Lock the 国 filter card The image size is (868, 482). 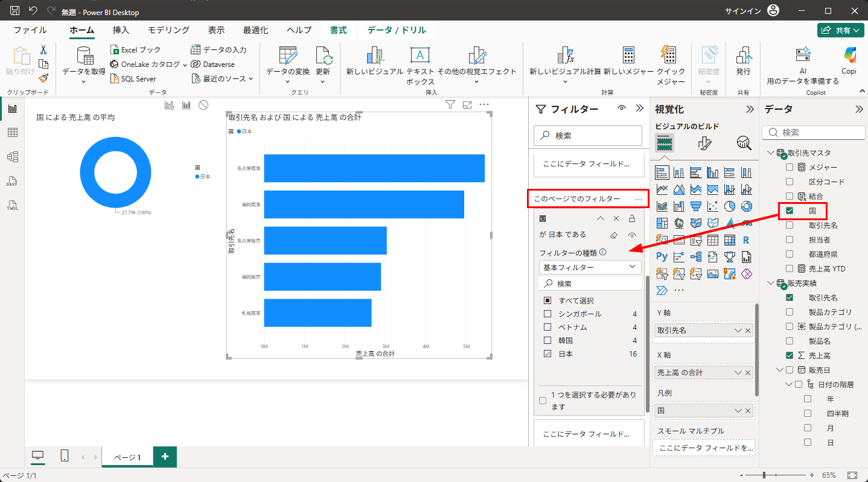[x=632, y=218]
